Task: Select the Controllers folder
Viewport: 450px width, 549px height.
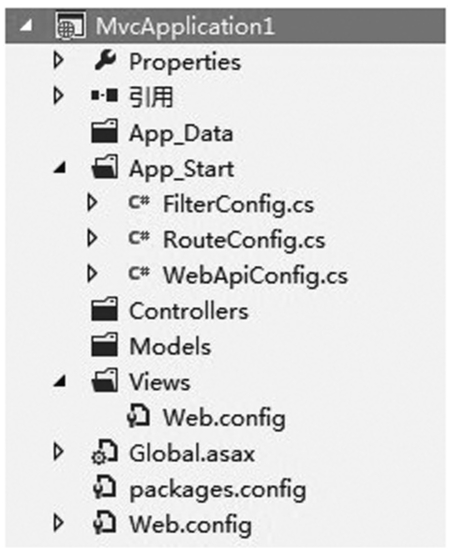Action: point(189,311)
